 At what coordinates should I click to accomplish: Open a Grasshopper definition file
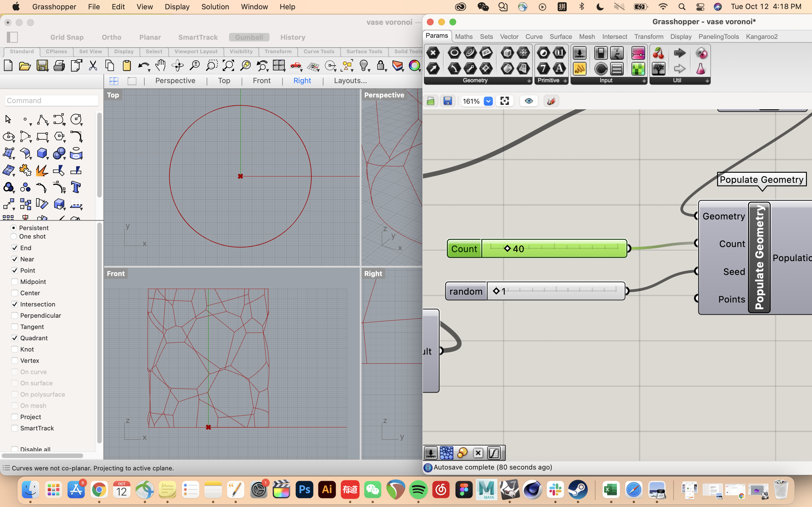pyautogui.click(x=431, y=101)
